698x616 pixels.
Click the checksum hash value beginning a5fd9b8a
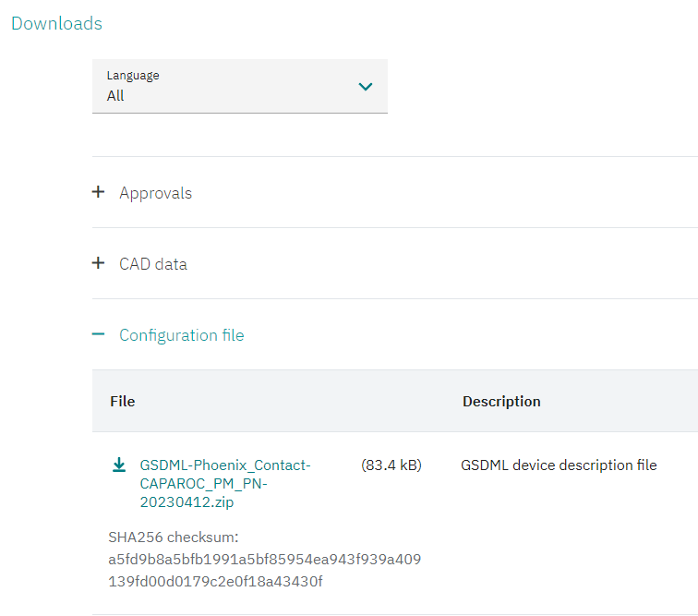click(264, 560)
